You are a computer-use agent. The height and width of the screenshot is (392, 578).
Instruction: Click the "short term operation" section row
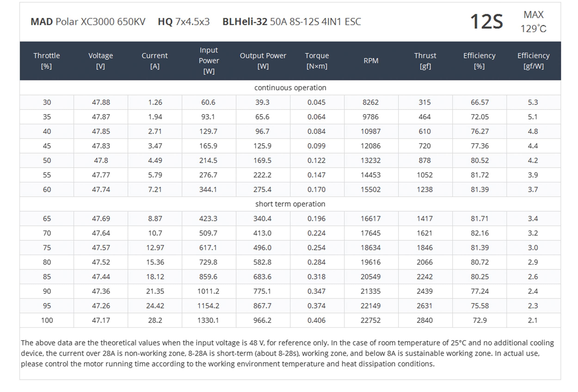click(x=290, y=204)
